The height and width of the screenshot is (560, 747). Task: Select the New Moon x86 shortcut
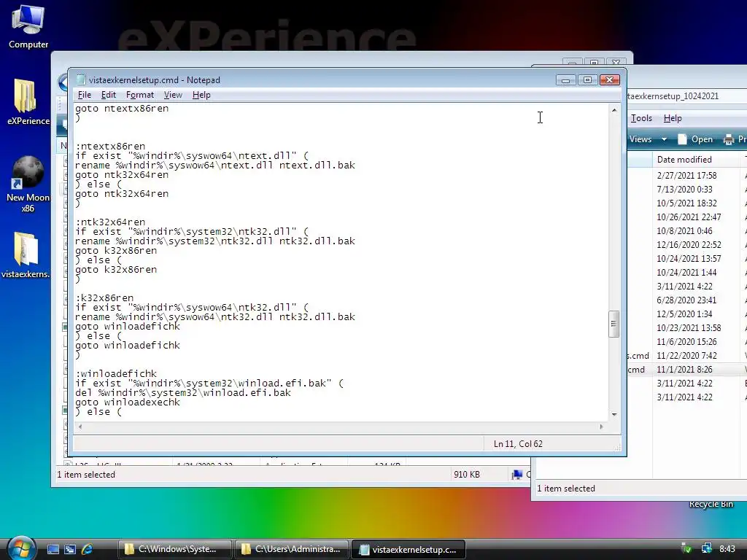[28, 183]
